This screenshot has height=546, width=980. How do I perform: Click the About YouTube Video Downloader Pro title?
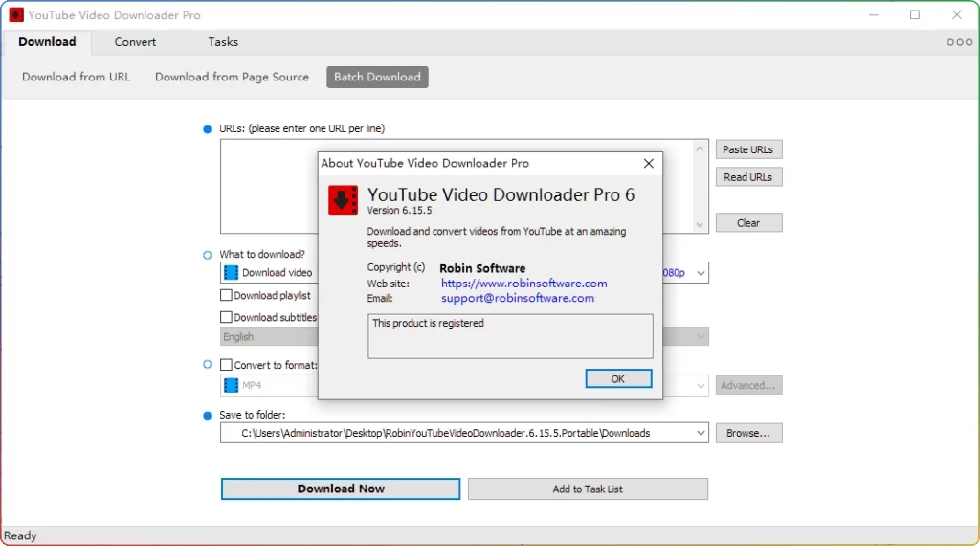click(425, 163)
